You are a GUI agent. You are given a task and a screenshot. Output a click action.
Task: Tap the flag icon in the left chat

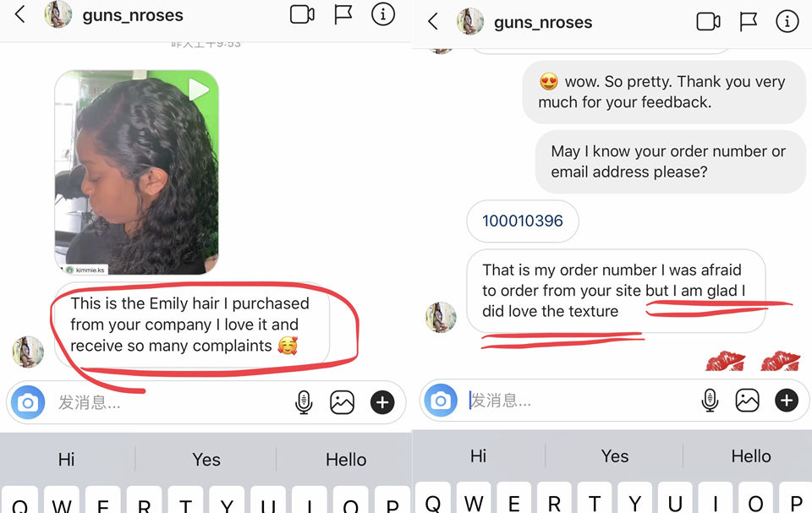tap(343, 14)
